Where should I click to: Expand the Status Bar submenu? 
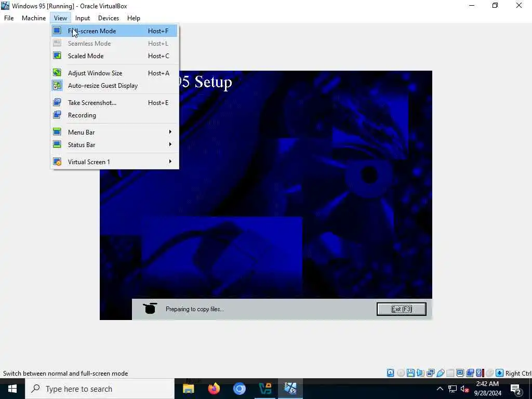click(x=114, y=144)
